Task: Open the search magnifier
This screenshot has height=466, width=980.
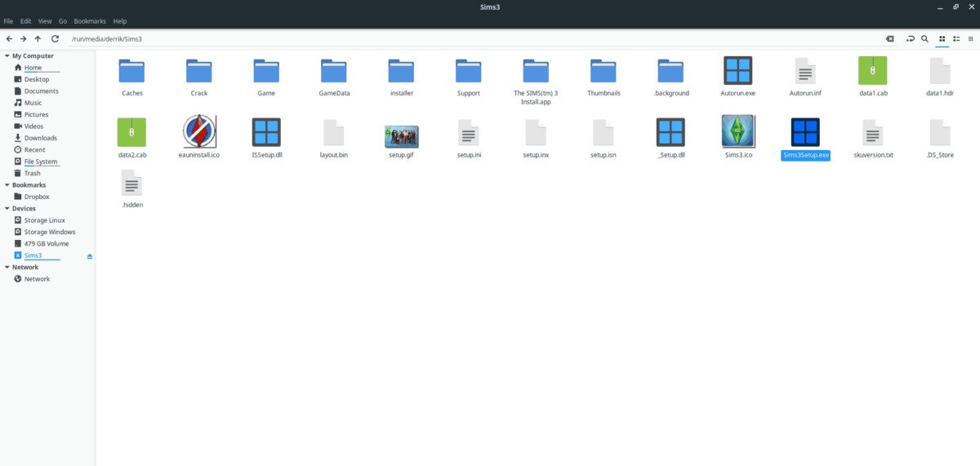Action: coord(924,38)
